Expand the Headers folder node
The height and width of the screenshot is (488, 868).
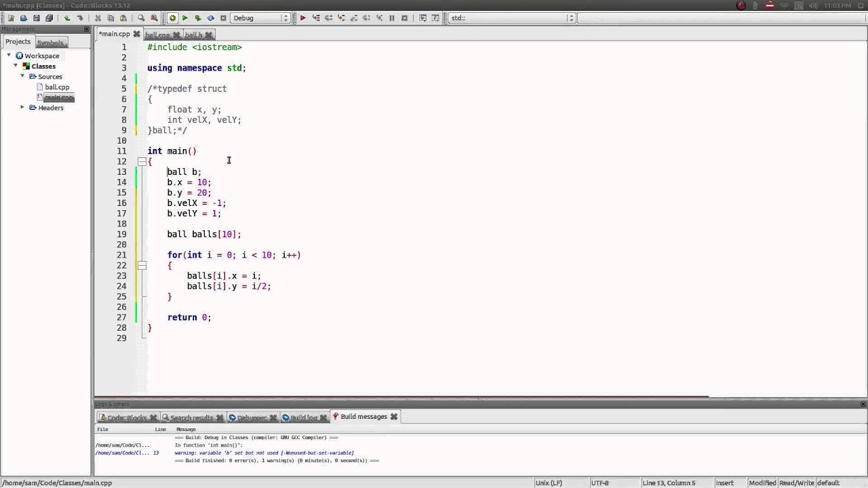point(22,107)
